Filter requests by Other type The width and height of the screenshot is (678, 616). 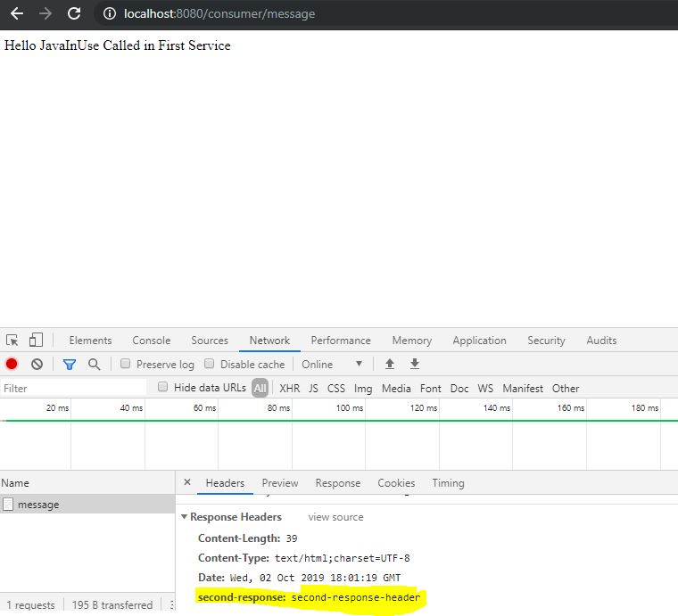click(566, 389)
